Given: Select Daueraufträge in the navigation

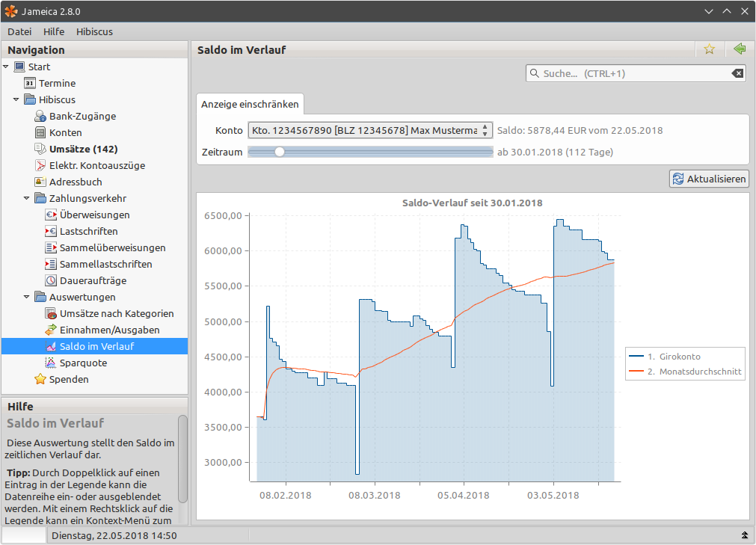Looking at the screenshot, I should point(93,280).
